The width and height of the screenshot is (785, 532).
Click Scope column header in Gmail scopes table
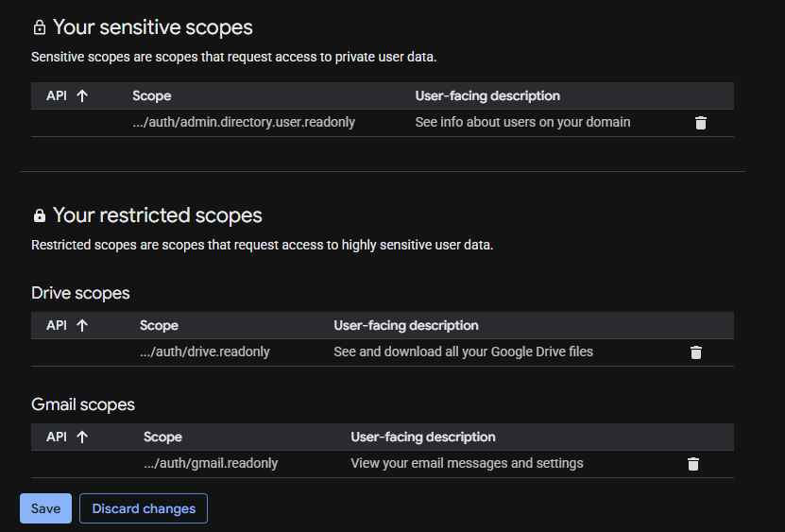[x=162, y=437]
